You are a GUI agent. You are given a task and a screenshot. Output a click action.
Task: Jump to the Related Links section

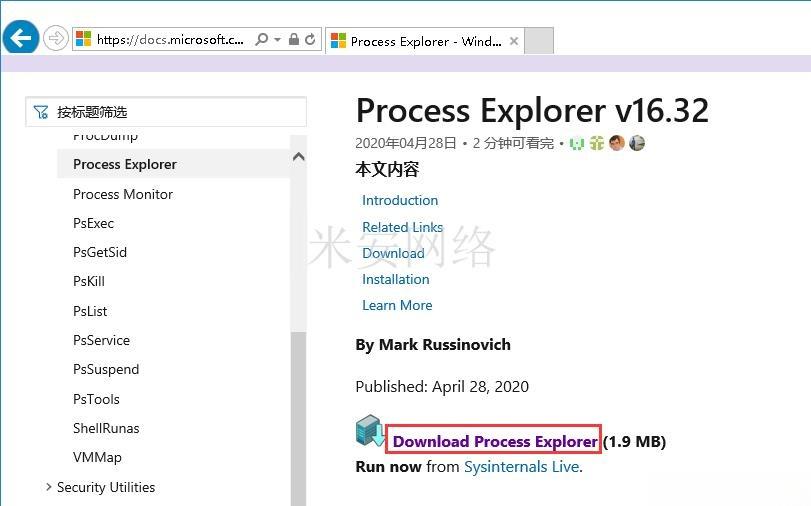click(x=402, y=227)
